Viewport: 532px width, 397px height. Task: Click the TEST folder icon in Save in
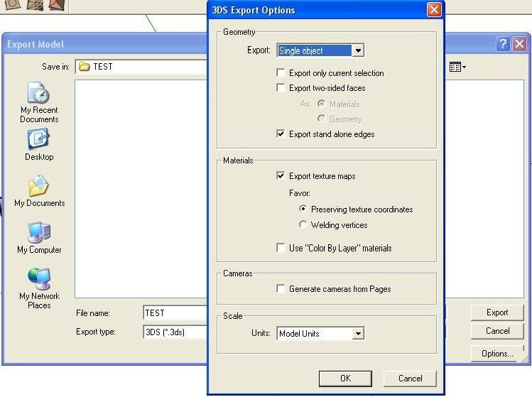coord(84,67)
